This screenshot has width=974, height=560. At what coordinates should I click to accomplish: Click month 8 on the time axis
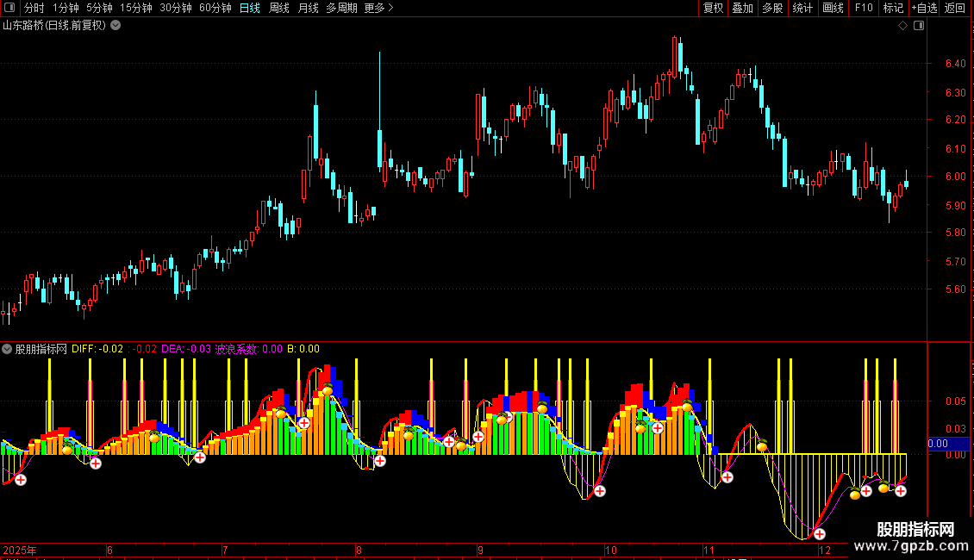click(359, 550)
